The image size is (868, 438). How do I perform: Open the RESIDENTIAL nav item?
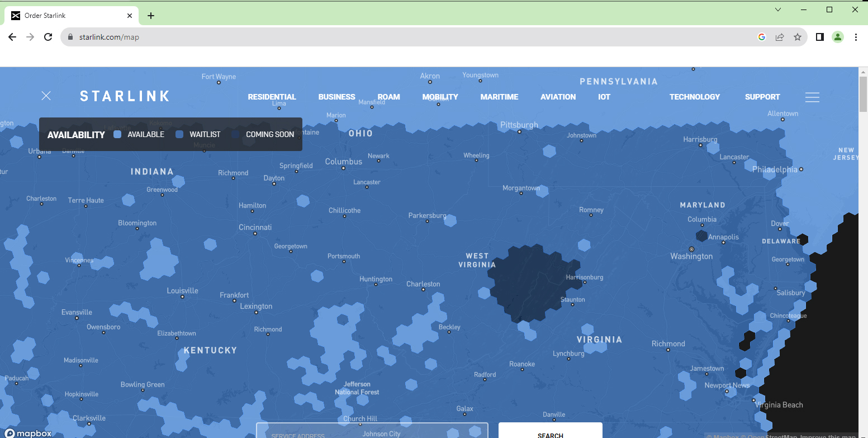click(x=272, y=97)
